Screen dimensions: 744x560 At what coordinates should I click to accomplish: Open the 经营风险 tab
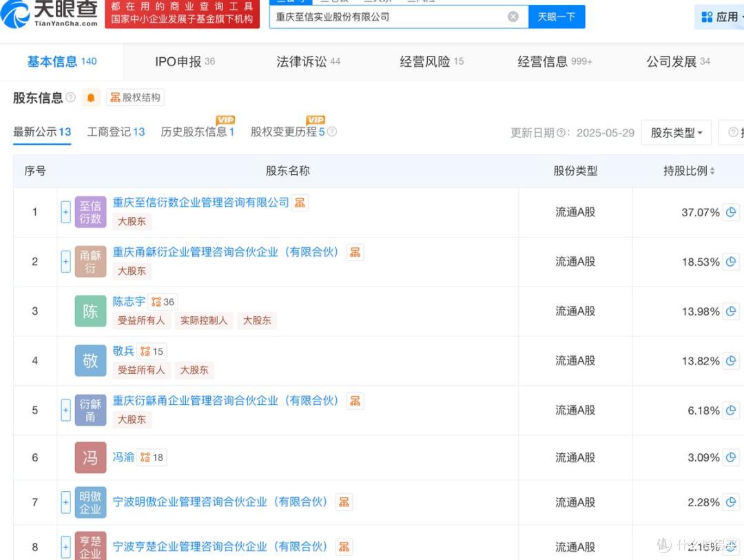point(431,62)
